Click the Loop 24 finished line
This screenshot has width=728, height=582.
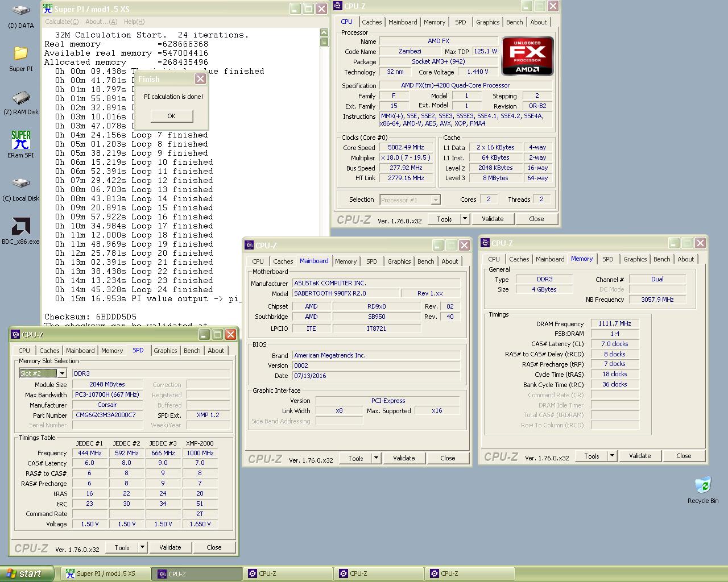[134, 289]
